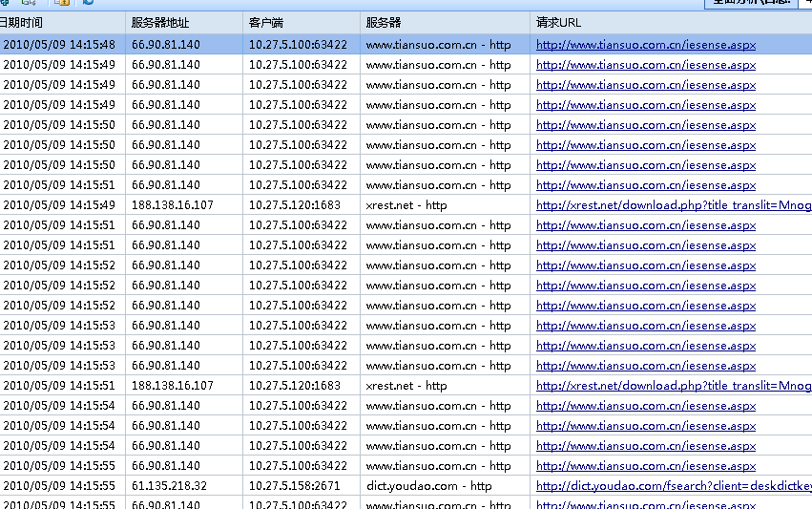
Task: Open the xrest.net download.php link at 14:15:51
Action: pyautogui.click(x=674, y=386)
